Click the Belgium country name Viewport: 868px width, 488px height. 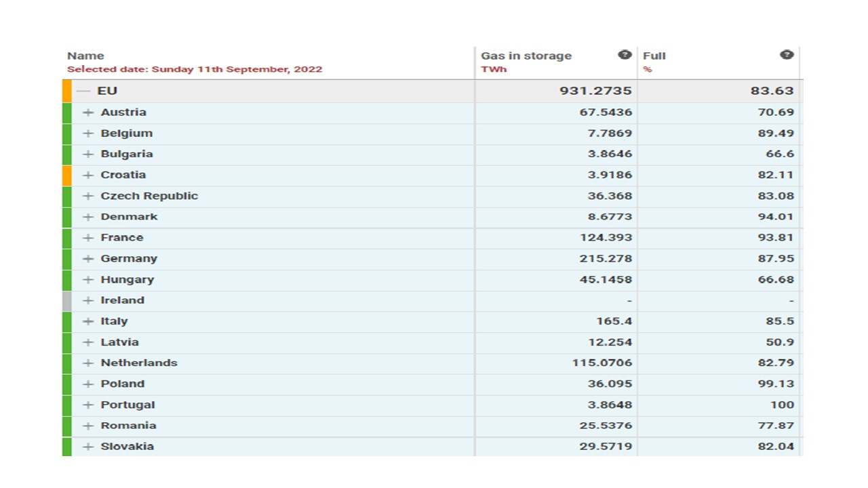pos(127,134)
